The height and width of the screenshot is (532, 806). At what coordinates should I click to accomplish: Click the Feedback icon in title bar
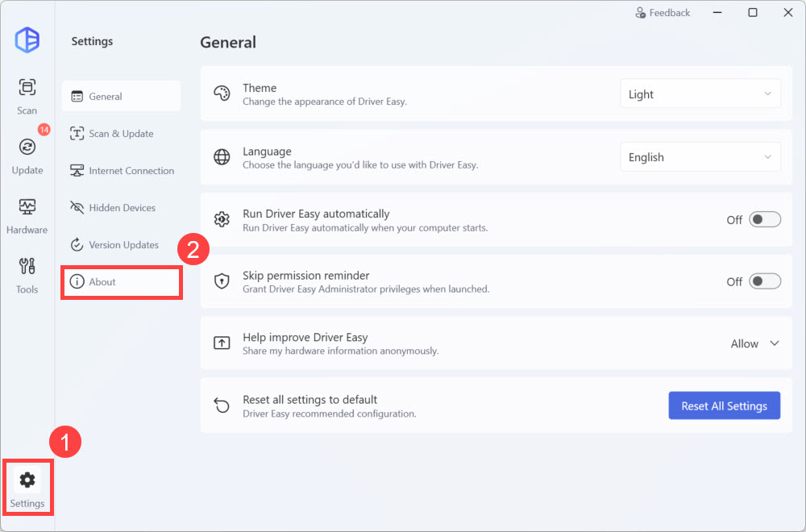[x=641, y=12]
